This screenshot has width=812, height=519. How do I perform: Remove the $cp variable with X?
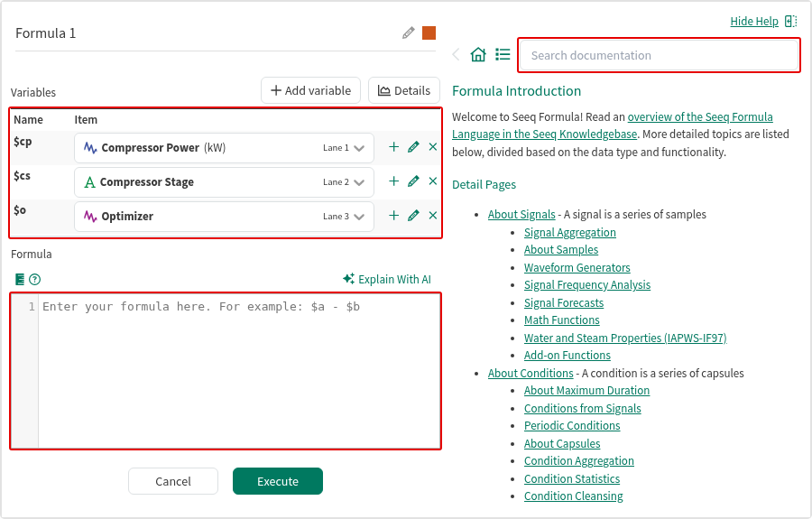click(433, 147)
